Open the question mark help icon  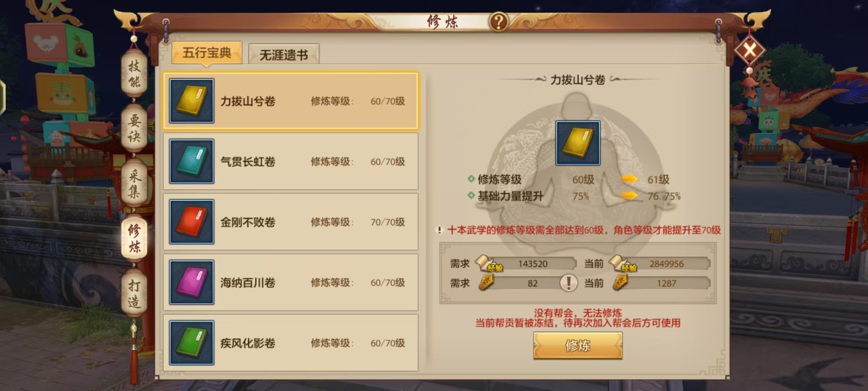pyautogui.click(x=499, y=22)
